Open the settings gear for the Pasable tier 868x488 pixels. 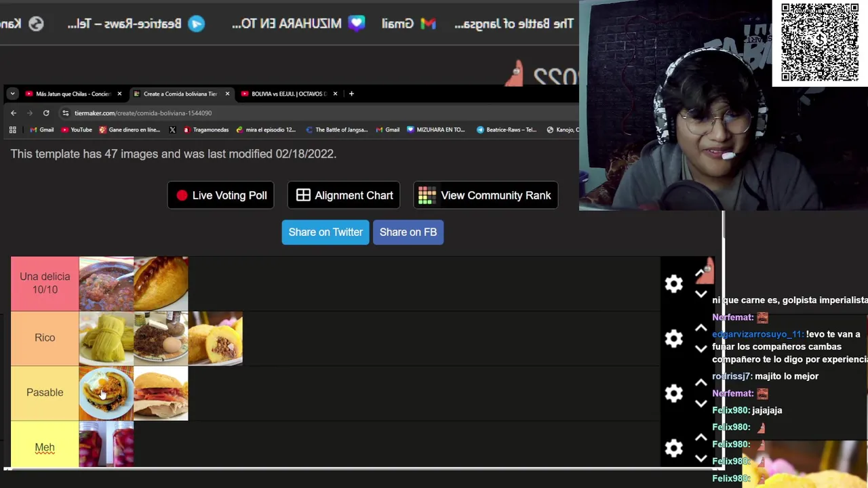(673, 393)
